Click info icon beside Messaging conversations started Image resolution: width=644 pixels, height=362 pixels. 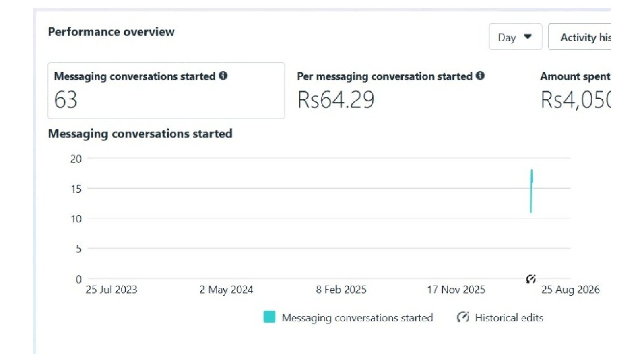(223, 76)
